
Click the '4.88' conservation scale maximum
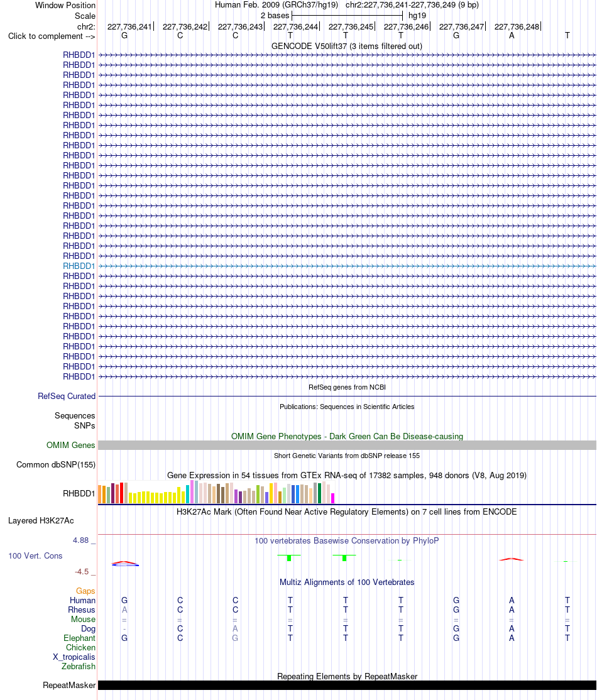click(x=81, y=540)
